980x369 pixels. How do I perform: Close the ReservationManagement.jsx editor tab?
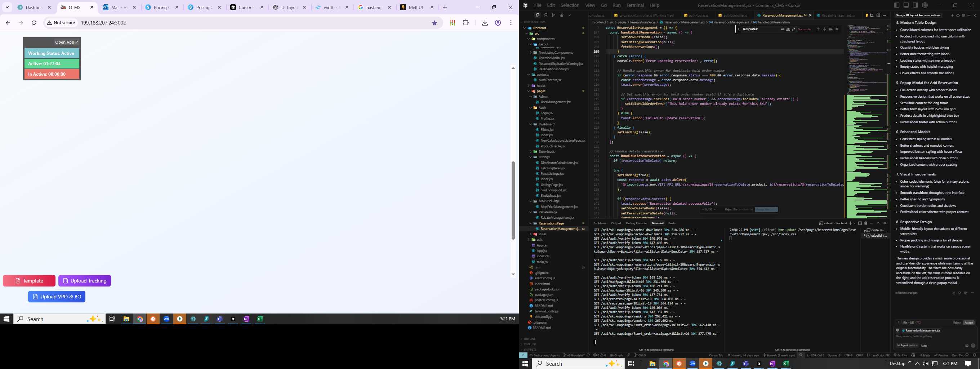[810, 15]
